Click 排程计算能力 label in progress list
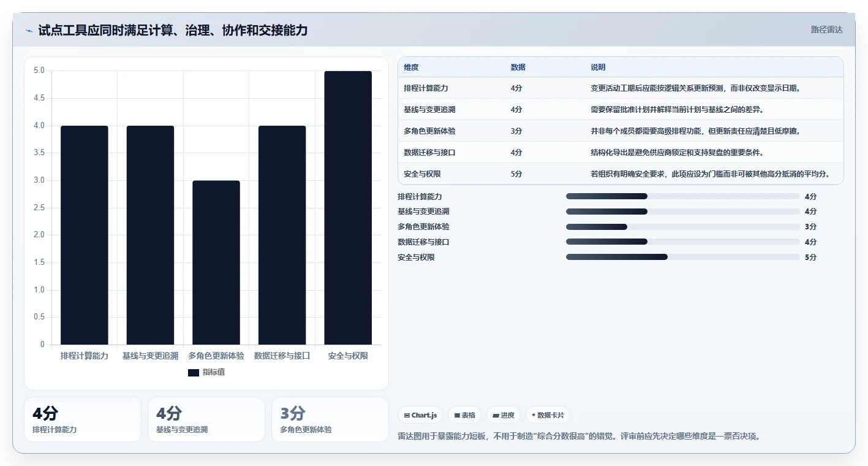 coord(420,197)
